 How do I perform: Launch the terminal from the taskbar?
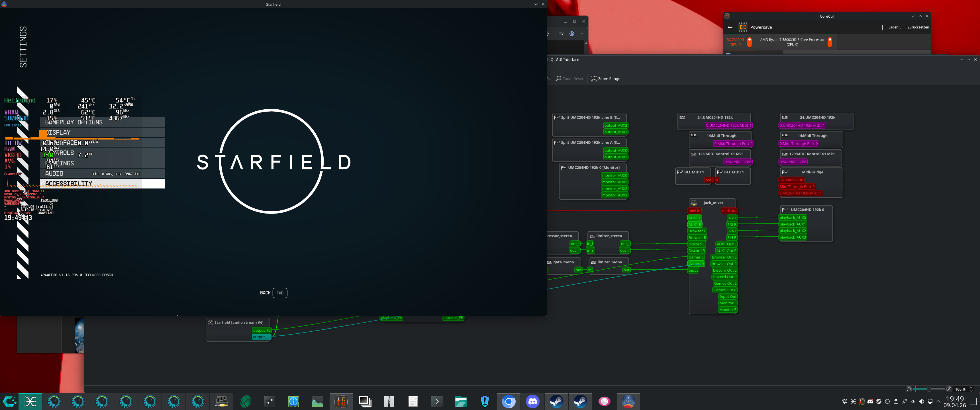[437, 401]
